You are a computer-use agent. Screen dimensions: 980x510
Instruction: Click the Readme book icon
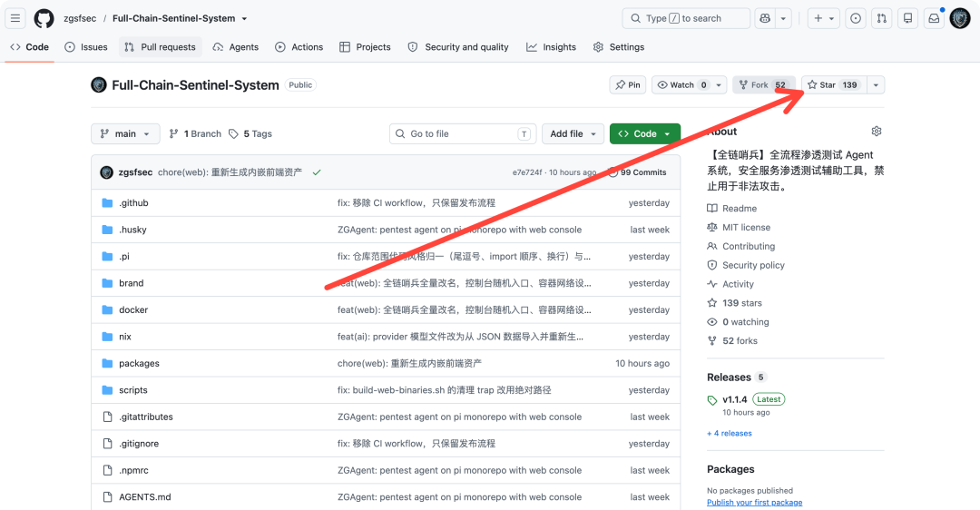point(712,208)
